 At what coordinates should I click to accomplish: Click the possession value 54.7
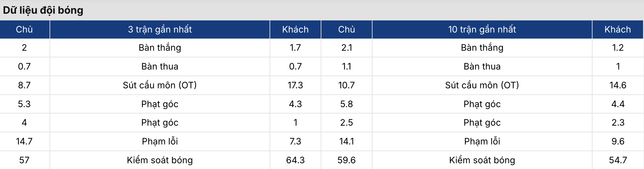click(618, 160)
